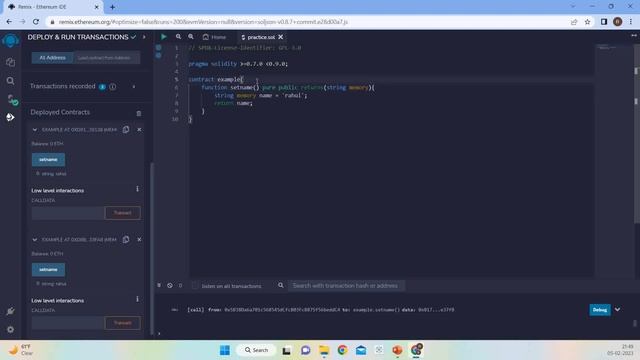The height and width of the screenshot is (360, 640).
Task: Open the weather widget on taskbar
Action: click(21, 350)
